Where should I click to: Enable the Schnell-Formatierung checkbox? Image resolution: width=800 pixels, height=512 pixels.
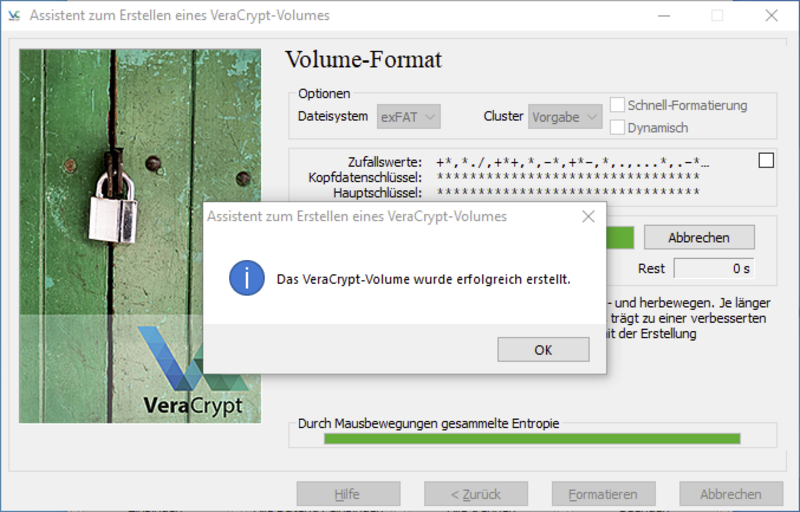[x=618, y=105]
